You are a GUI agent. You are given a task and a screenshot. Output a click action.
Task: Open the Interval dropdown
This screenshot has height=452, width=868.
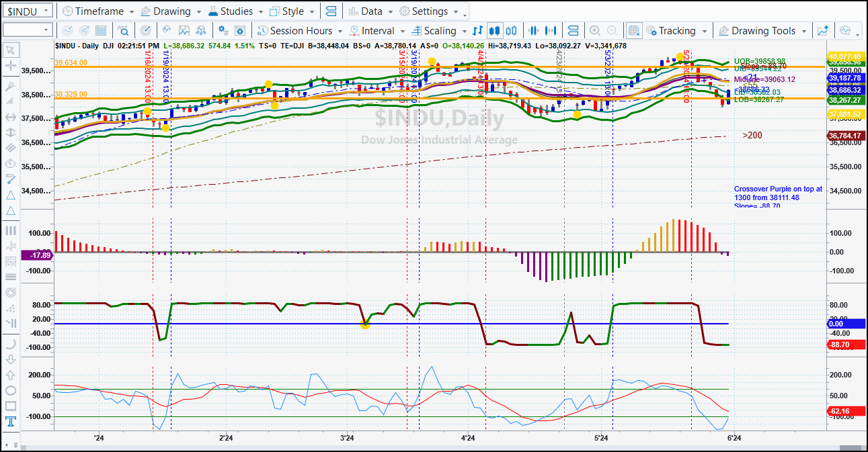pyautogui.click(x=377, y=31)
